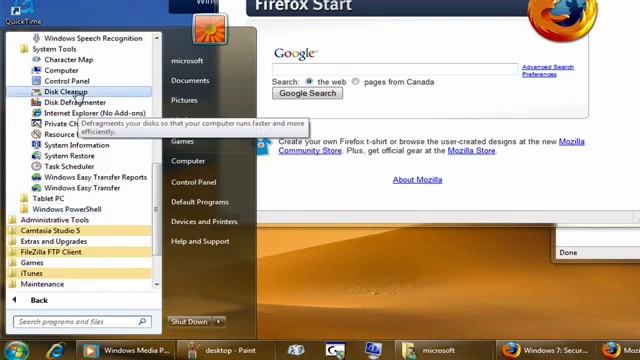Expand the Tablet PC folder
This screenshot has height=360, width=640.
(x=42, y=198)
